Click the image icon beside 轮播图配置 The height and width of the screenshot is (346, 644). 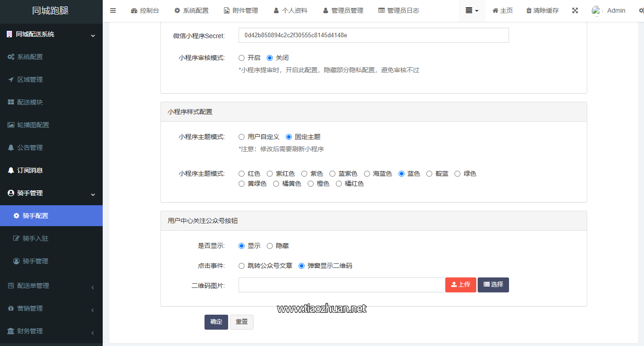coord(11,125)
